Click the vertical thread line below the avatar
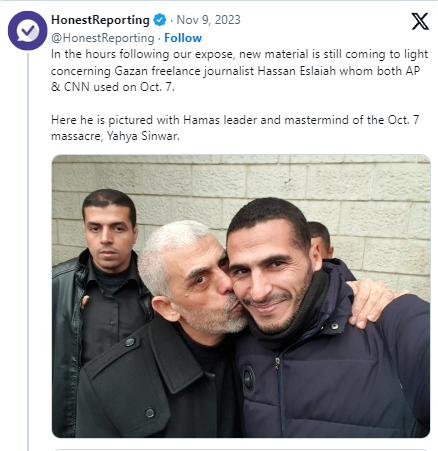 point(28,250)
